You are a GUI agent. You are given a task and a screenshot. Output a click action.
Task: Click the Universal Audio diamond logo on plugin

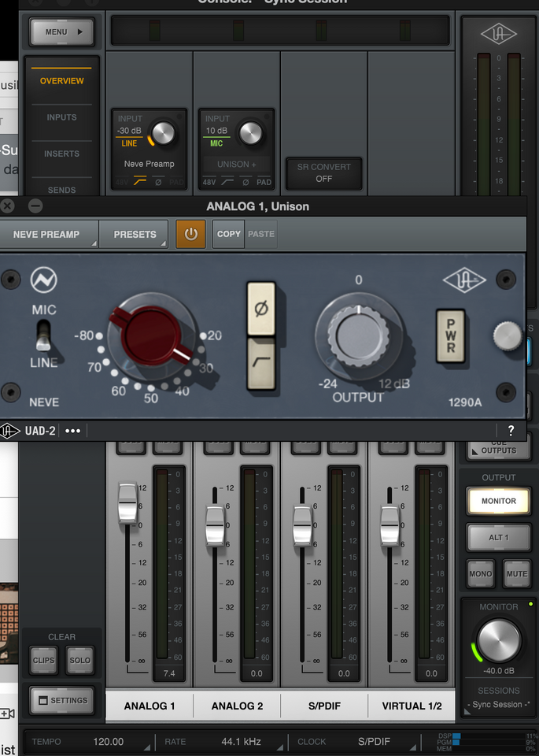tap(464, 280)
